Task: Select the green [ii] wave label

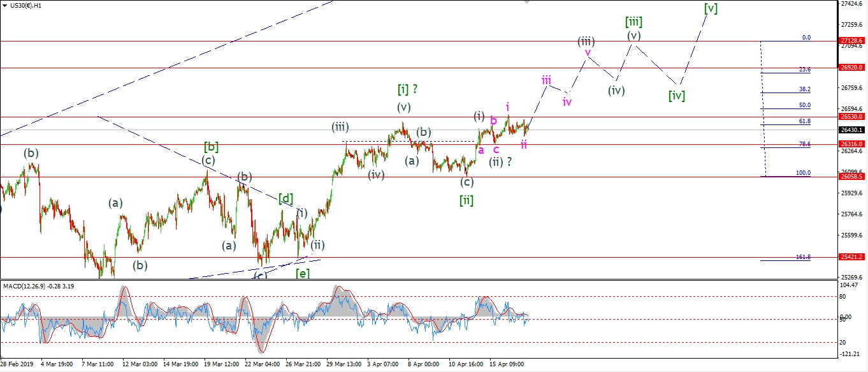Action: coord(467,200)
